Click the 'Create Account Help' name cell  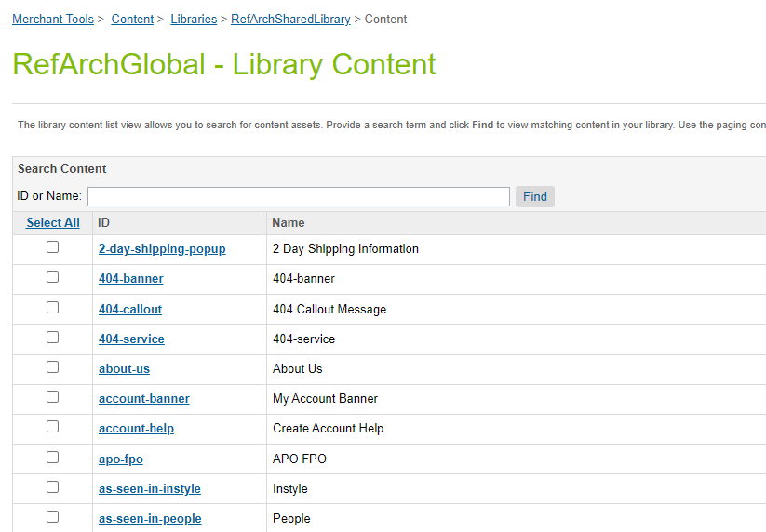pos(329,429)
